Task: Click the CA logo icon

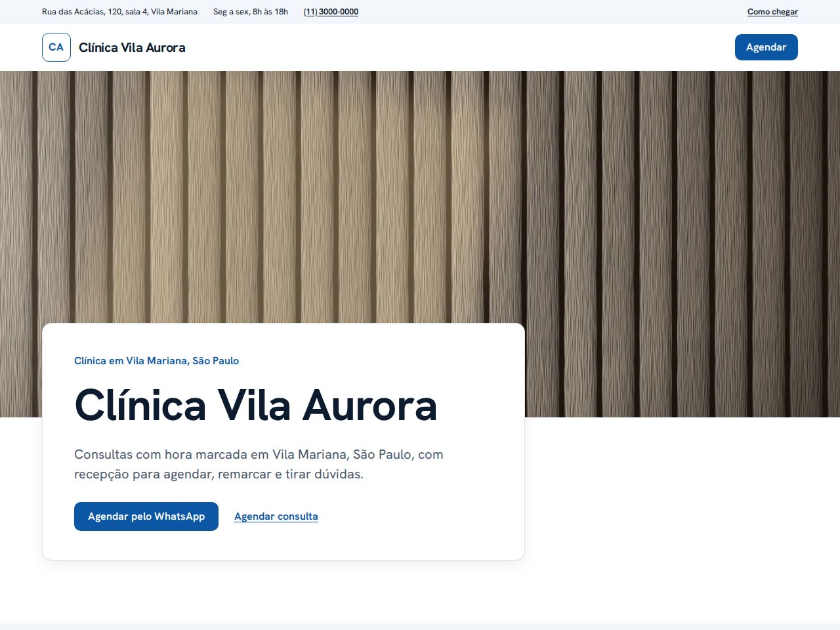Action: [56, 47]
